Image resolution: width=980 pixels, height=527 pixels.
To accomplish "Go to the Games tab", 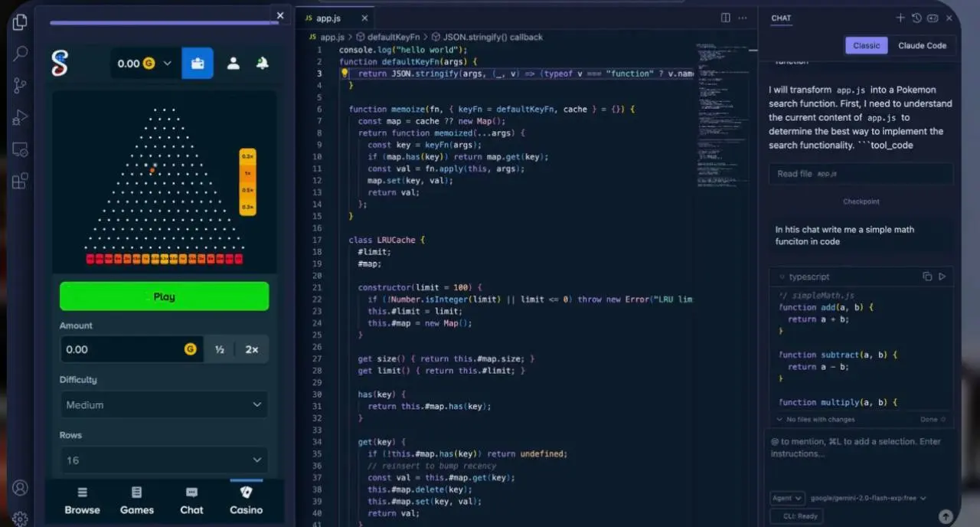I will click(x=137, y=502).
